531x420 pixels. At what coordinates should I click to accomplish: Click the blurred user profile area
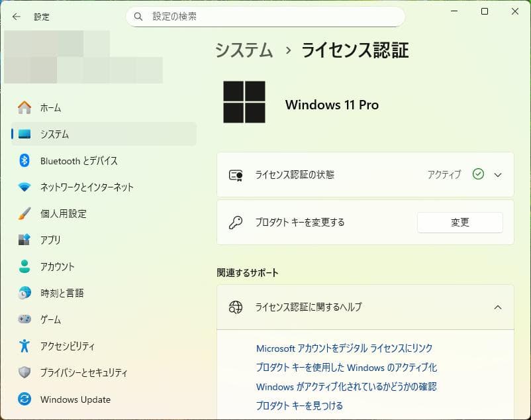pos(83,57)
